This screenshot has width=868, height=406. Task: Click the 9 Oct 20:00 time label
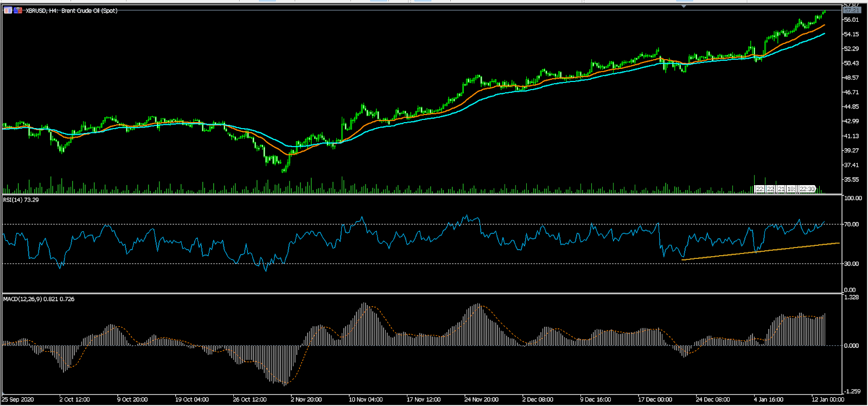click(132, 400)
